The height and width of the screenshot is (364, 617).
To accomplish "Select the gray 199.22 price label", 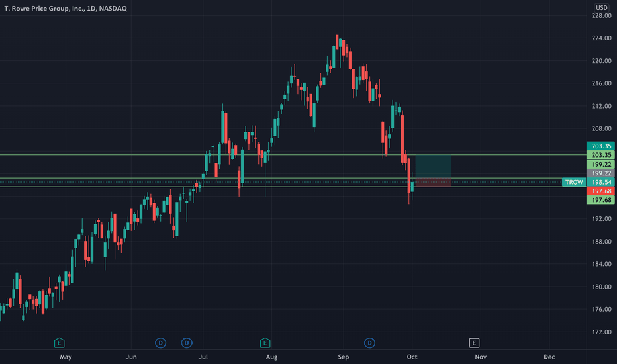I will [600, 173].
